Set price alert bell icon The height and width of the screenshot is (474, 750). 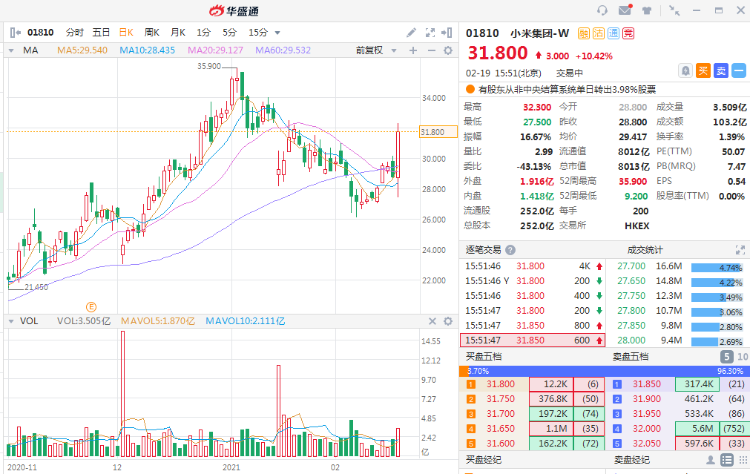(x=685, y=71)
